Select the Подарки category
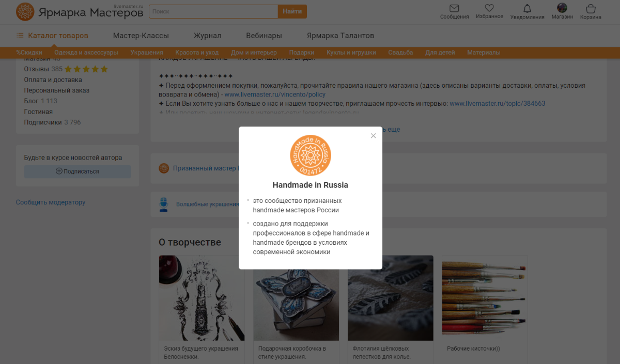The height and width of the screenshot is (364, 620). pos(302,53)
